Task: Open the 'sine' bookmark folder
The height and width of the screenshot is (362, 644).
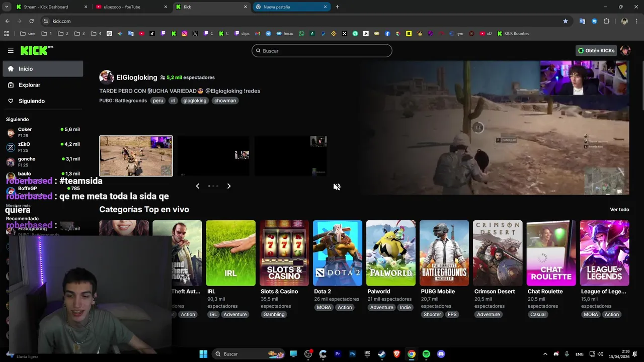Action: 28,34
